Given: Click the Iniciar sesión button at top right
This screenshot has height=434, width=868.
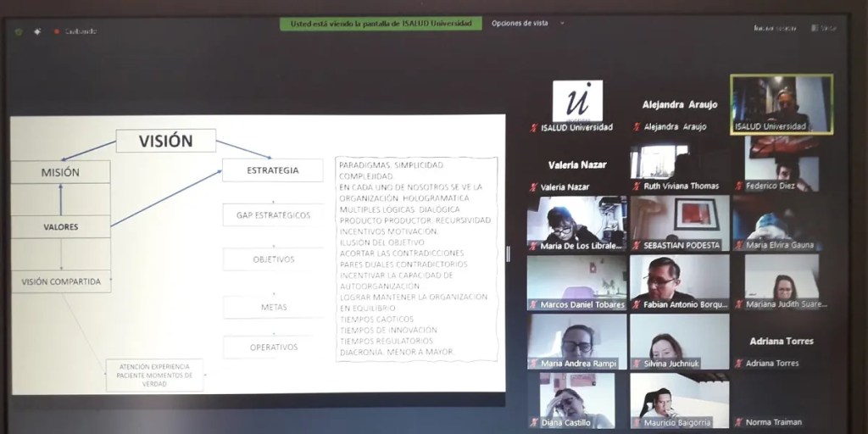Looking at the screenshot, I should 775,28.
